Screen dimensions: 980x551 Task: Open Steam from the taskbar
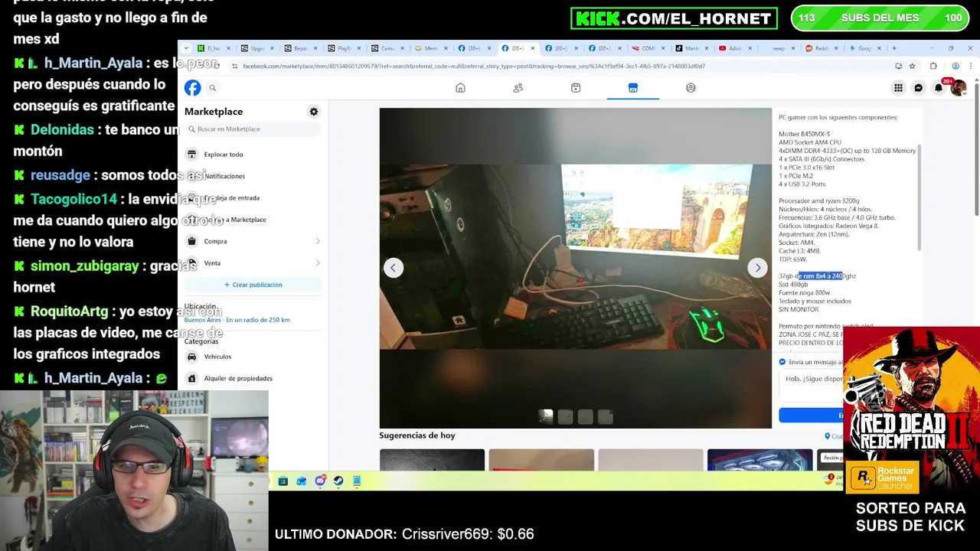coord(338,481)
